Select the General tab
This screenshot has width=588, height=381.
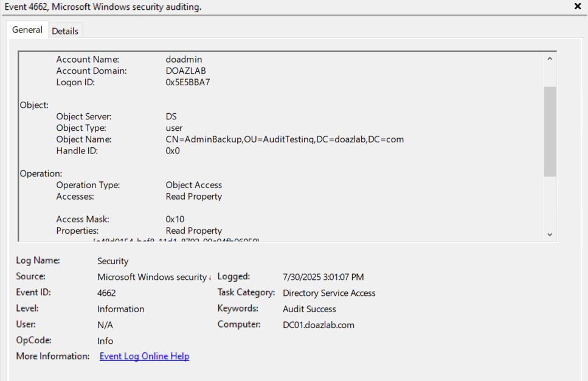(x=27, y=30)
